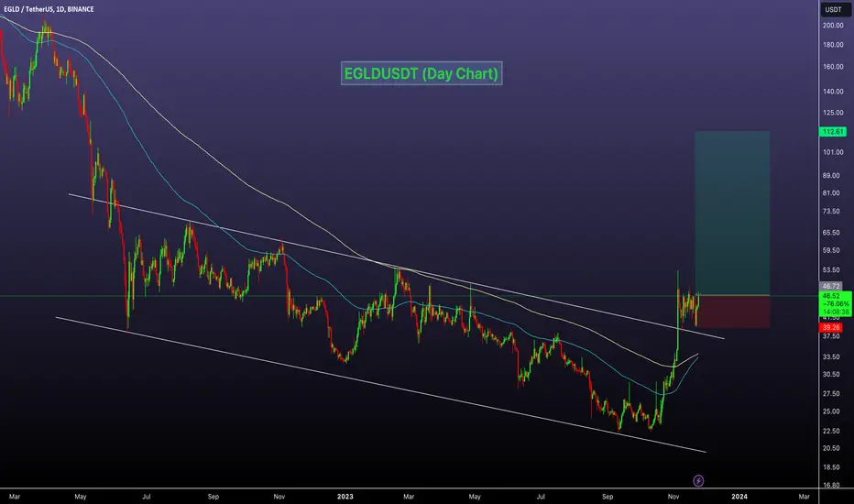
Task: Click the 20.50 price axis label
Action: 831,448
